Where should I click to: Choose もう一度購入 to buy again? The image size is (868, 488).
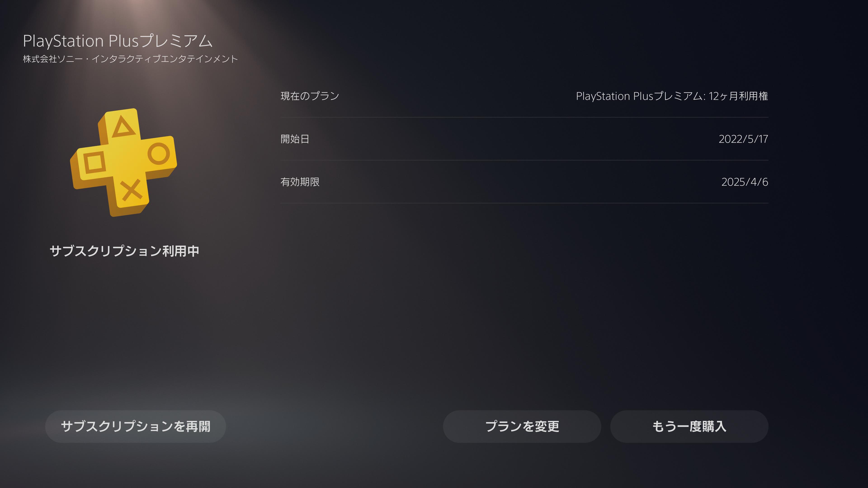tap(689, 426)
